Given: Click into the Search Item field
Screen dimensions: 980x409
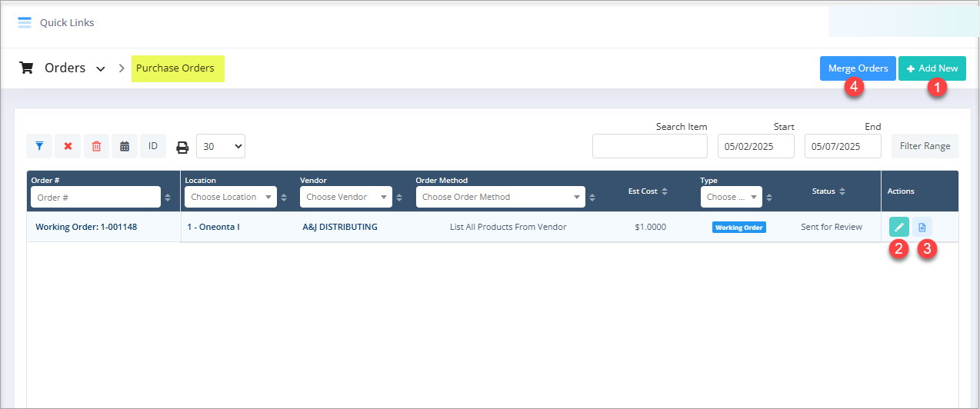Looking at the screenshot, I should (649, 146).
